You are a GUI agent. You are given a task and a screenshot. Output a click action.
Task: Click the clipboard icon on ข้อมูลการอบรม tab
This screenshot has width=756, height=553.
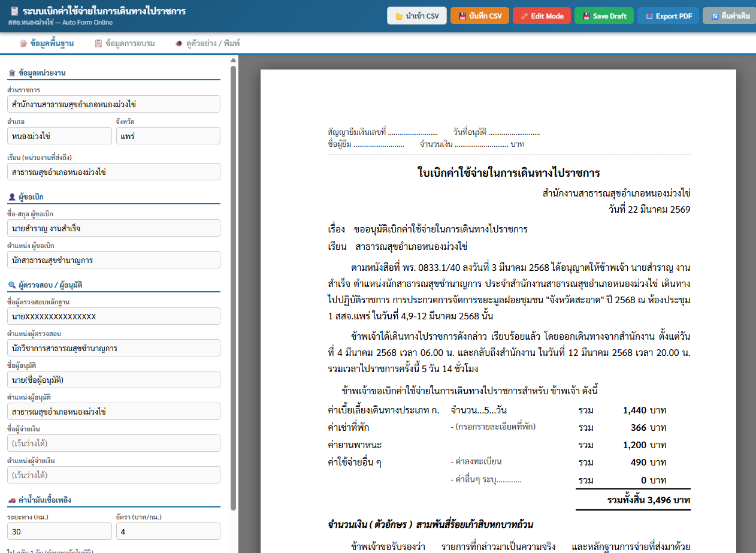pyautogui.click(x=98, y=44)
